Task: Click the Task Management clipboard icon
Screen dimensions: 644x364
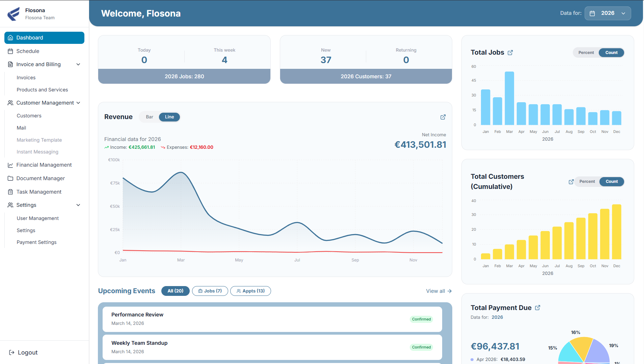Action: coord(10,192)
